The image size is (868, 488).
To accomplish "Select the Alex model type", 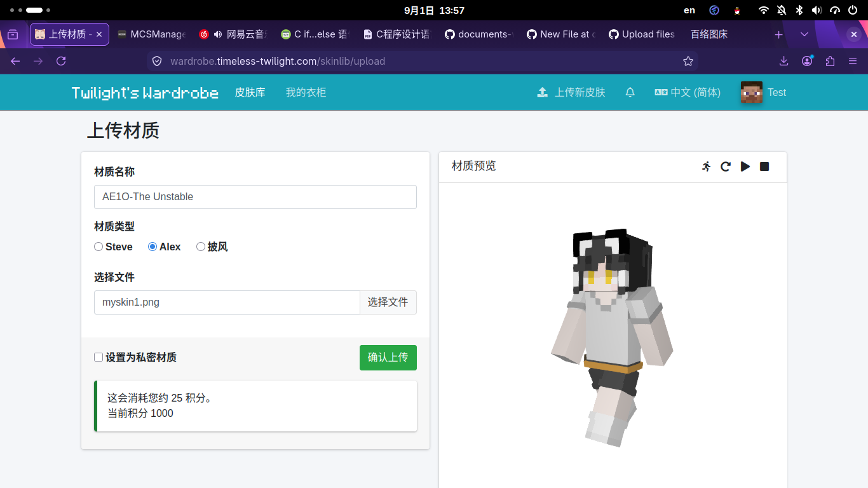I will click(153, 247).
